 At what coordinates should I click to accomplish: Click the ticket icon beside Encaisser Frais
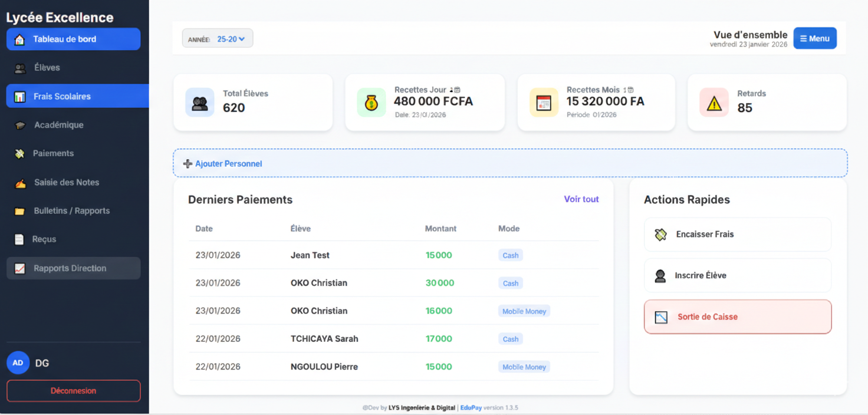pos(662,234)
